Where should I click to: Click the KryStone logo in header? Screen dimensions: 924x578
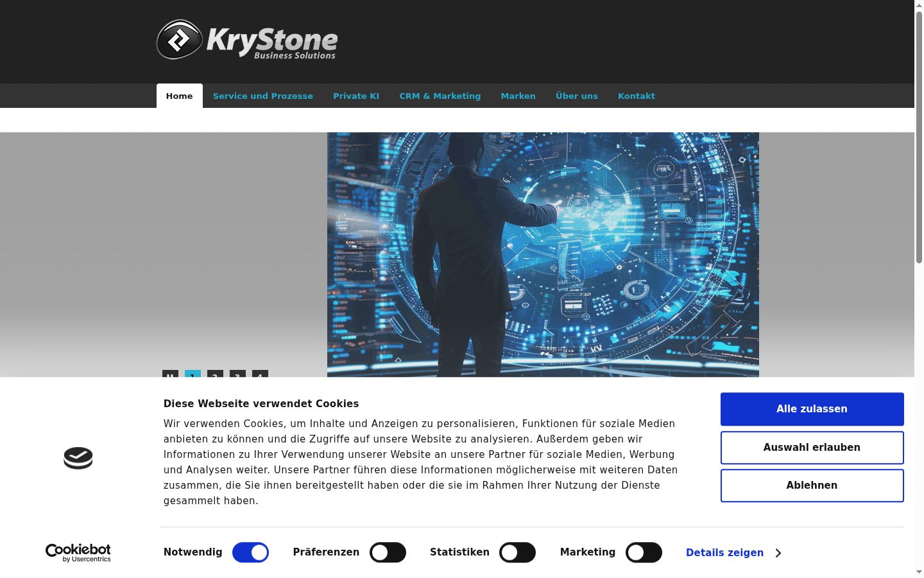click(247, 40)
